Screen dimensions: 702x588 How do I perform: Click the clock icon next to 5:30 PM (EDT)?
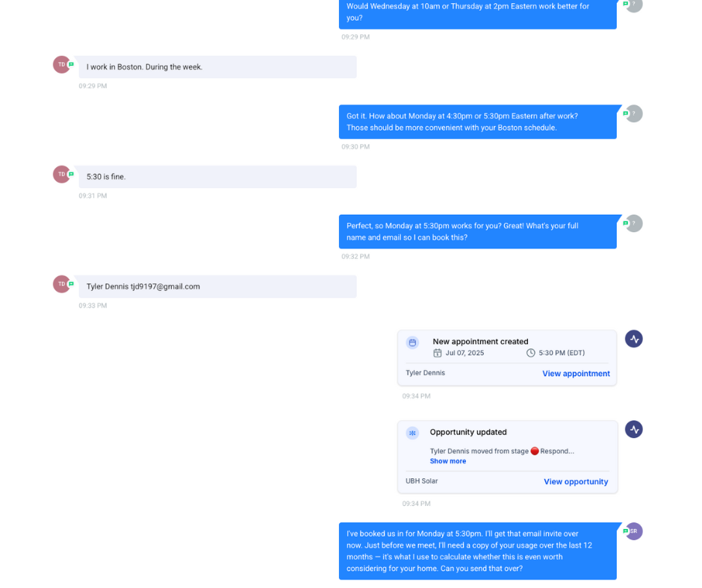(530, 353)
